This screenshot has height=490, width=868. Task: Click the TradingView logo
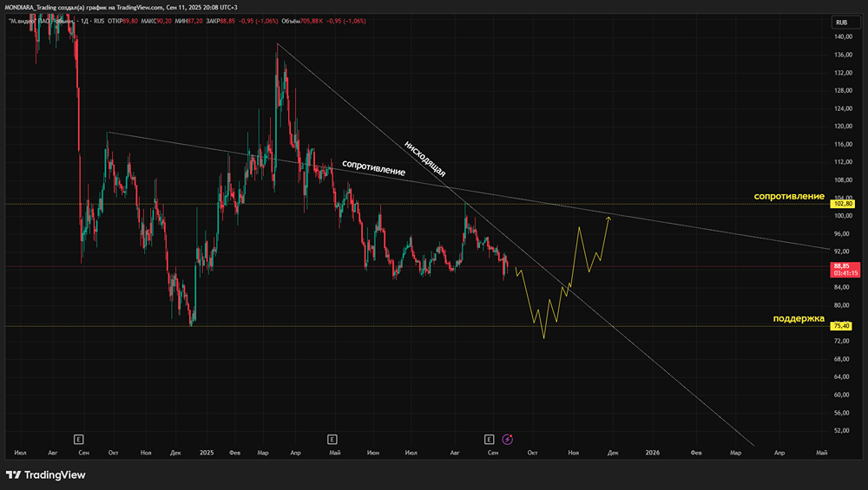tap(46, 474)
